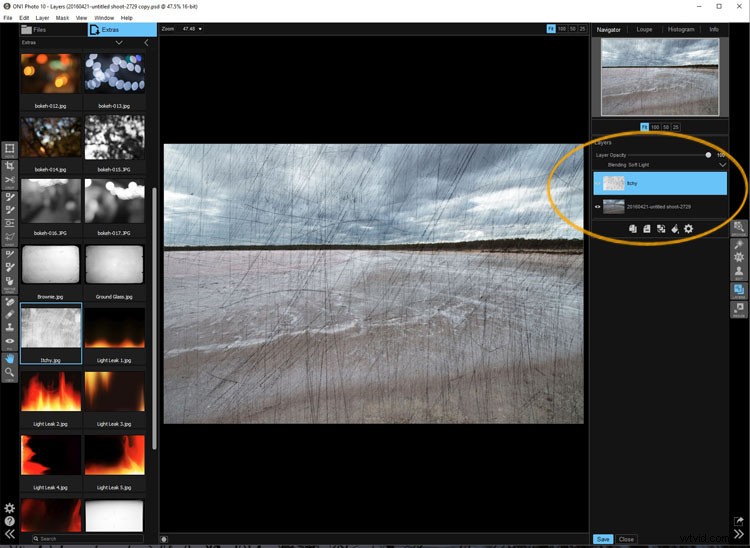Select the Crop tool
Viewport: 750px width, 548px height.
pos(9,166)
